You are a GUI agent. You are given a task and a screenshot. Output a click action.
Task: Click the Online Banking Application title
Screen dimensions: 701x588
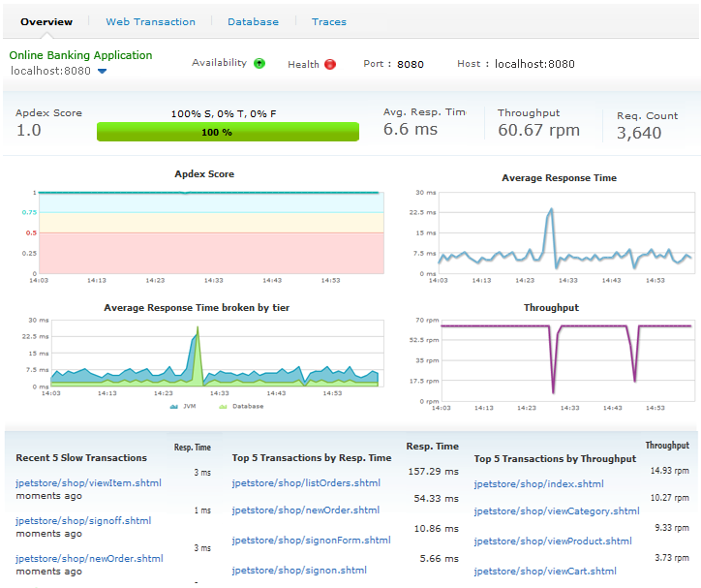pos(81,55)
